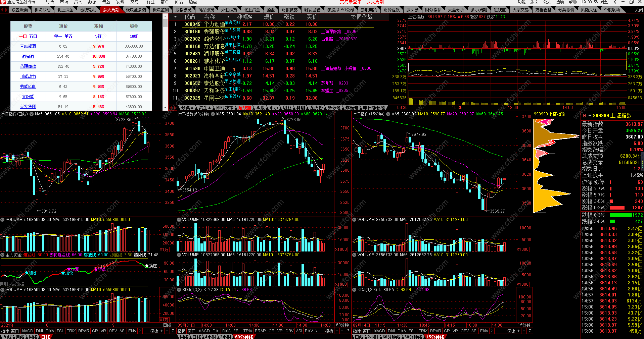Click the round icon beside 上证指数(日线) title

32,114
